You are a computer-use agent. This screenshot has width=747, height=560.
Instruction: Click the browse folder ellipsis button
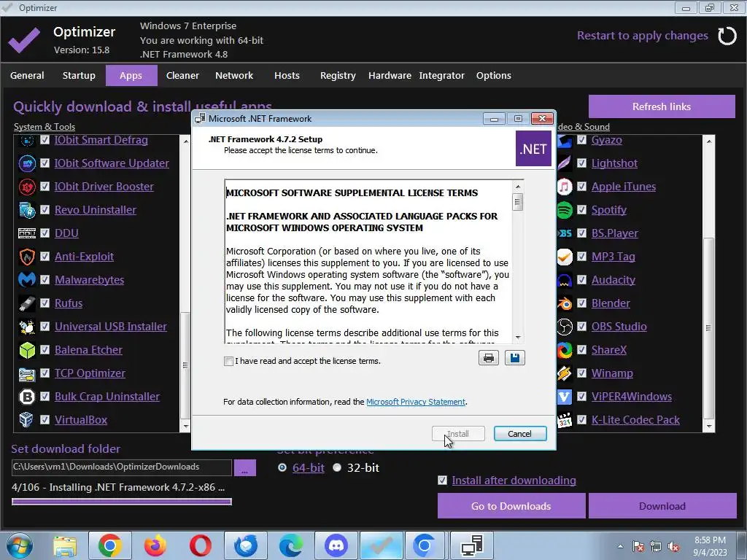tap(245, 467)
